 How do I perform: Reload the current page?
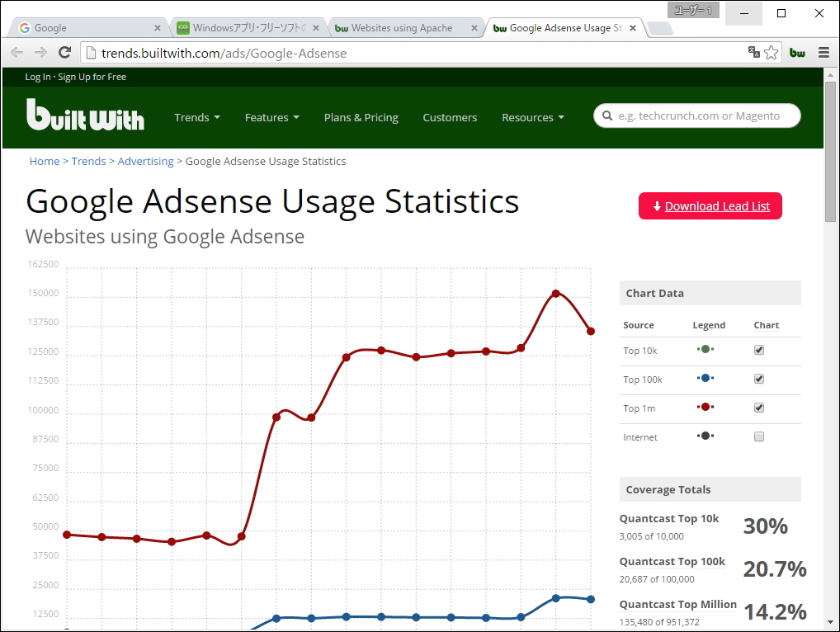pyautogui.click(x=64, y=52)
